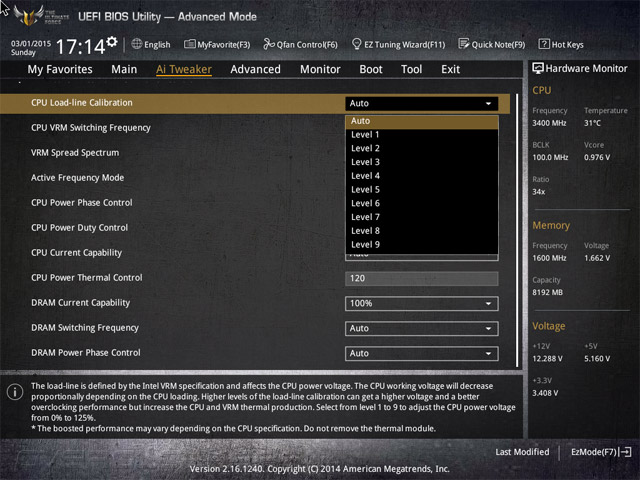Click the Last Modified button
Screen dimensions: 640x480
point(522,452)
